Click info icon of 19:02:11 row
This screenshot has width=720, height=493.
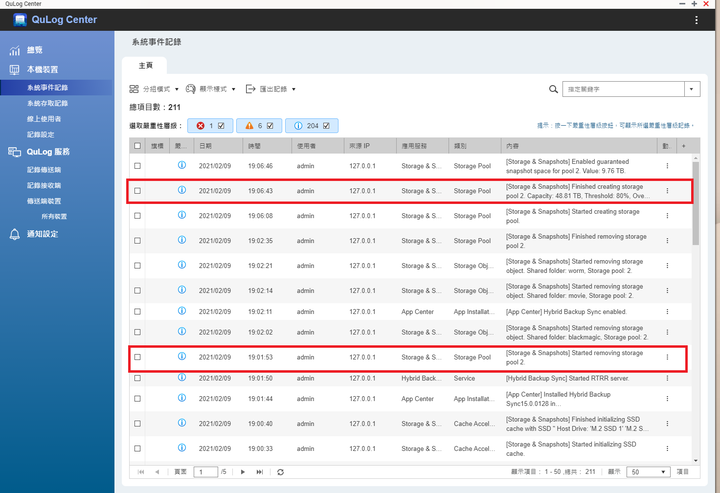[x=182, y=311]
